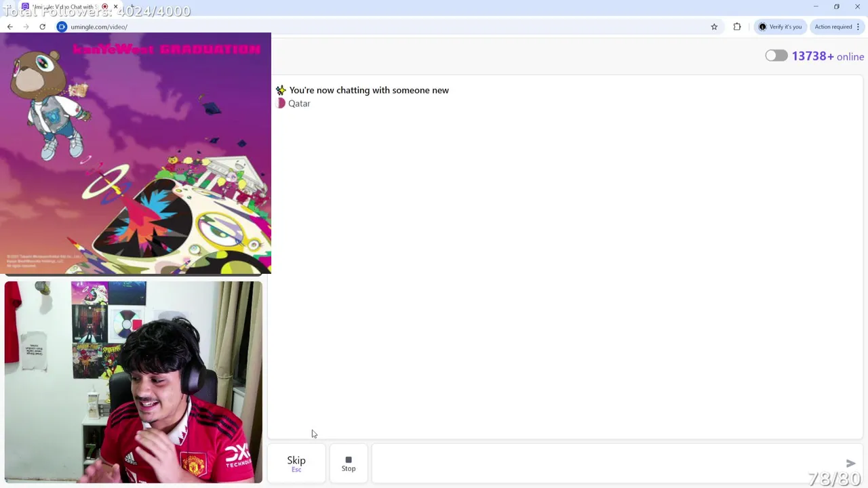This screenshot has height=488, width=868.
Task: Go back with the browser back arrow
Action: click(x=9, y=26)
